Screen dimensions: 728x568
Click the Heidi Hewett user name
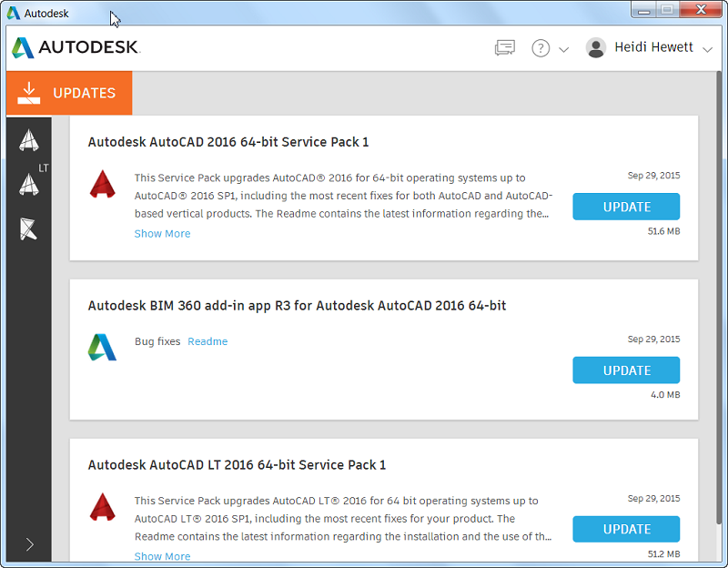tap(653, 47)
